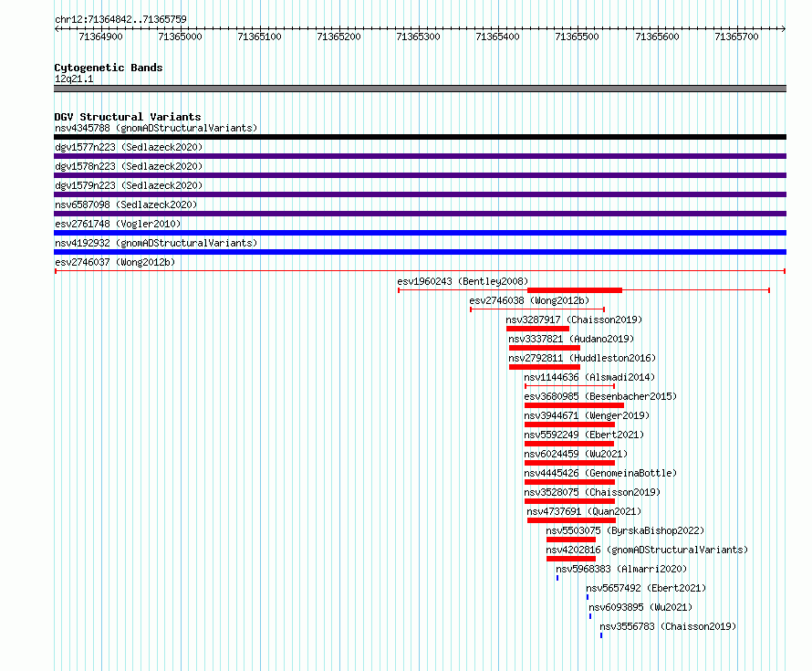Click the purple dgv1578n223 variant bar
The height and width of the screenshot is (671, 812).
click(420, 175)
